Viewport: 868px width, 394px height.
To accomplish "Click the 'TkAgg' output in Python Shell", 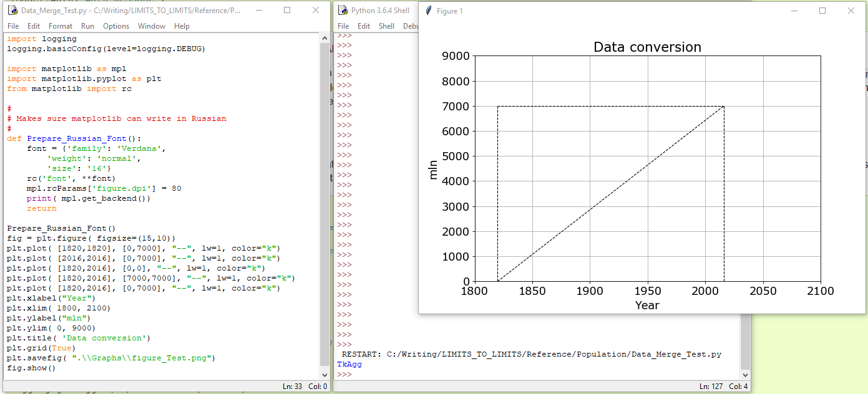I will tap(349, 364).
